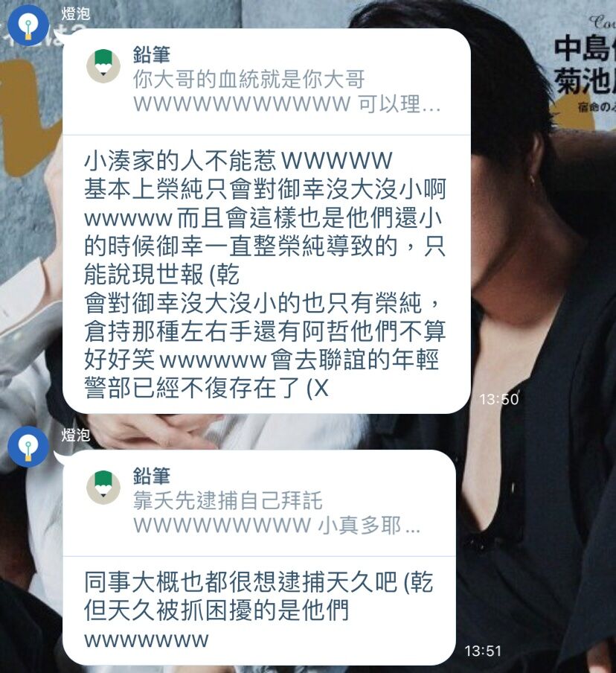Tap the 13:51 timestamp
The width and height of the screenshot is (616, 673).
(x=483, y=651)
